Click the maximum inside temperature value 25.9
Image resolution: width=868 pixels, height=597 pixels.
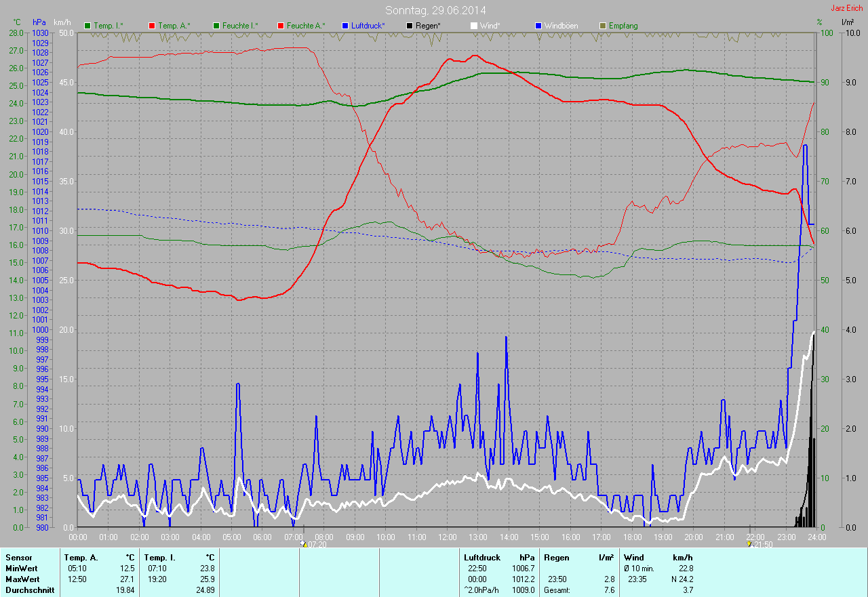[x=207, y=579]
